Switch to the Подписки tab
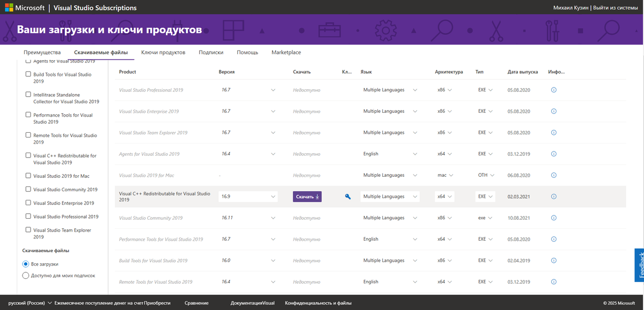Screen dimensions: 644x310 pyautogui.click(x=211, y=53)
